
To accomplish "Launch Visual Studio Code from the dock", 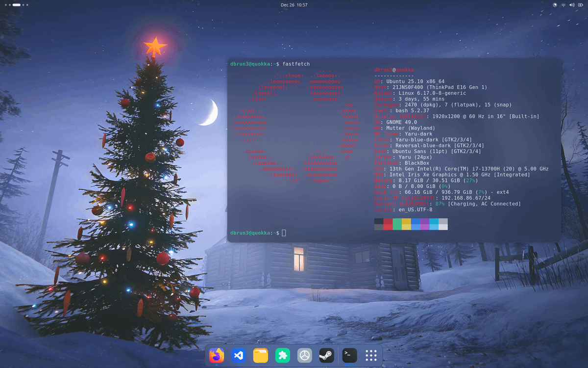I will tap(239, 355).
